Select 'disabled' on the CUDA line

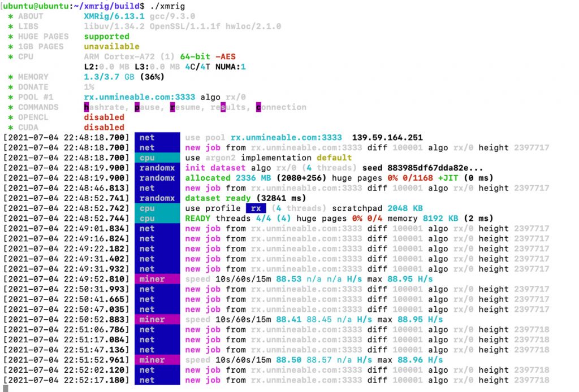point(104,127)
